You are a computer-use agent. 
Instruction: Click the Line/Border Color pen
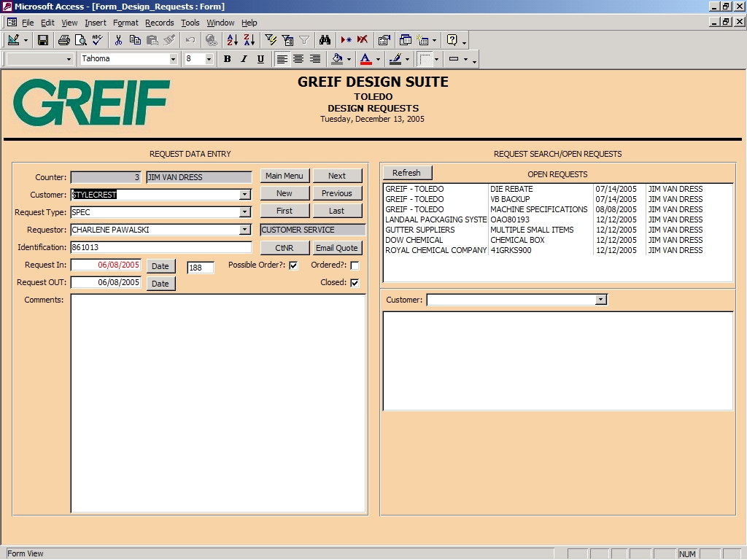point(395,59)
